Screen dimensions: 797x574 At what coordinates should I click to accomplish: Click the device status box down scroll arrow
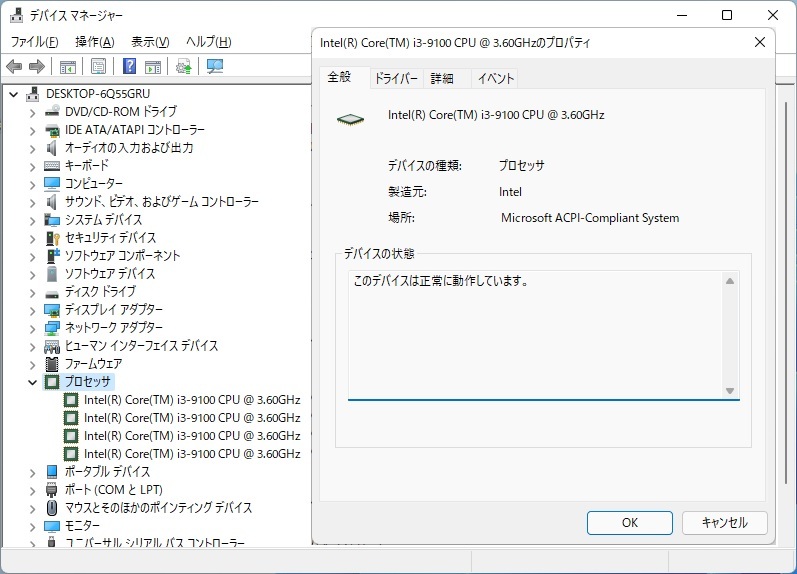pyautogui.click(x=730, y=390)
